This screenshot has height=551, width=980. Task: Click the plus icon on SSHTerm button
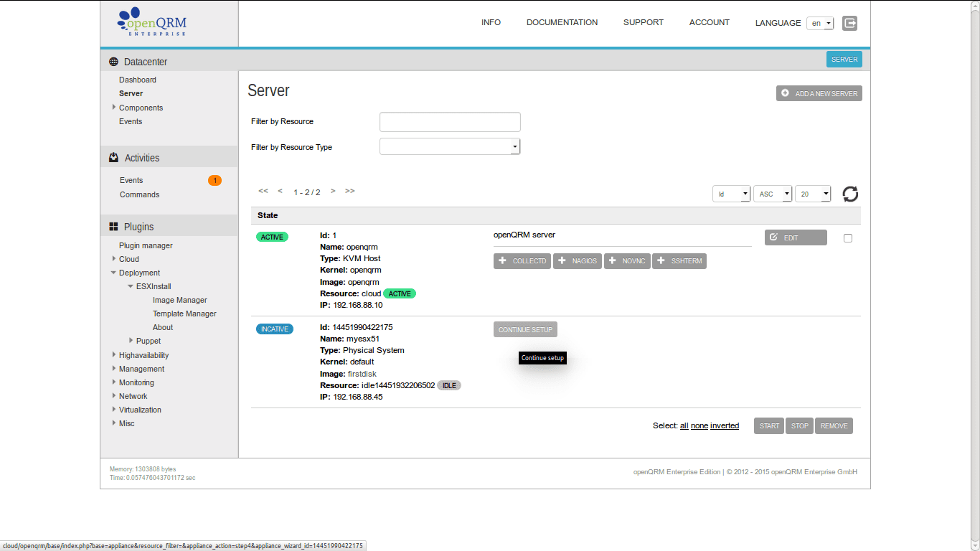[661, 261]
